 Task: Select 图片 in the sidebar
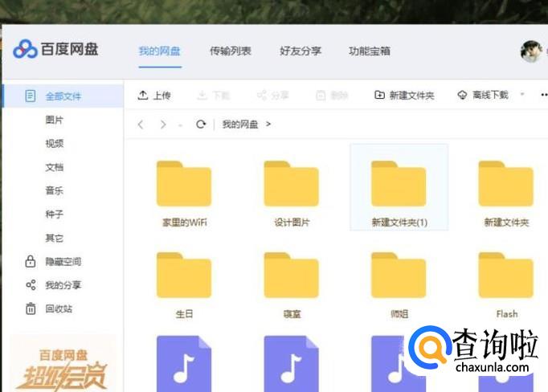pyautogui.click(x=55, y=120)
